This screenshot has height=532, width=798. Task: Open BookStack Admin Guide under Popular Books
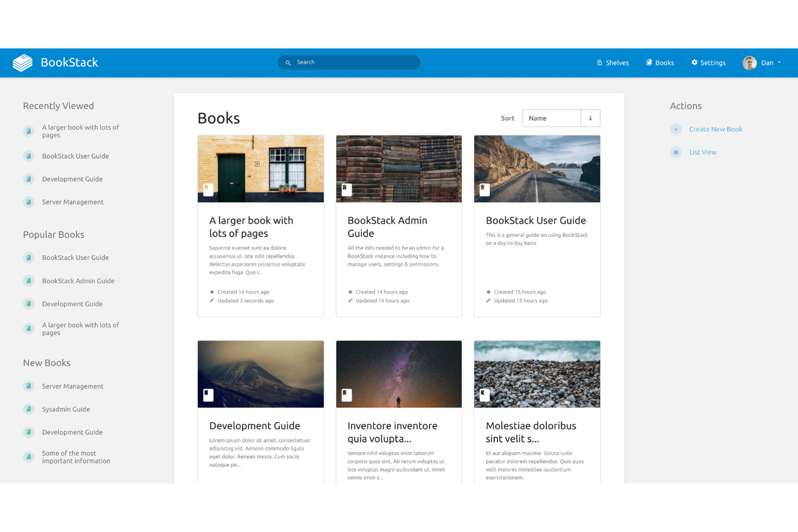[x=78, y=281]
